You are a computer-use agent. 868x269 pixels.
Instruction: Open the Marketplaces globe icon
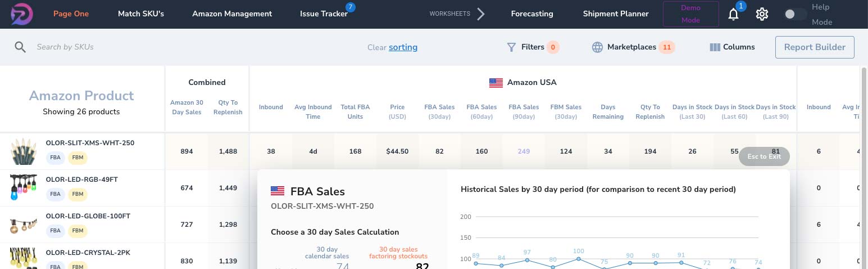tap(597, 47)
